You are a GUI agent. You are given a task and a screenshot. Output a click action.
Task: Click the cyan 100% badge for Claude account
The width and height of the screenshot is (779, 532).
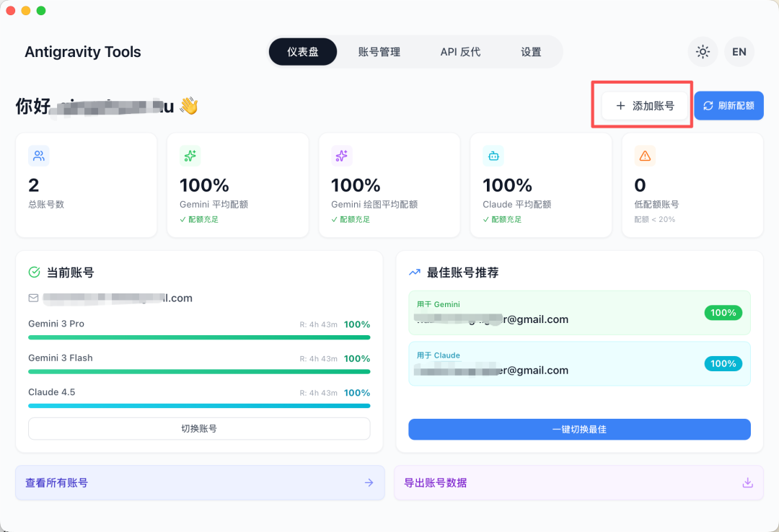pos(723,363)
